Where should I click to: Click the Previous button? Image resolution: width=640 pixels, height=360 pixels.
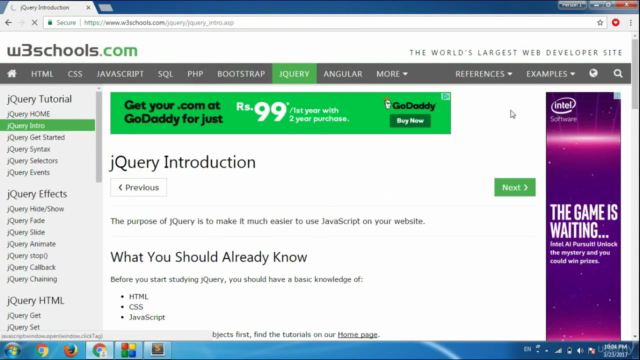138,187
